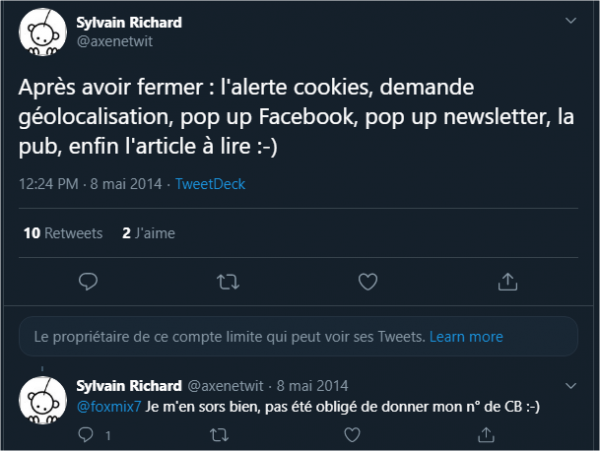Expand the reply tweet's options chevron
The height and width of the screenshot is (451, 600).
click(x=570, y=385)
